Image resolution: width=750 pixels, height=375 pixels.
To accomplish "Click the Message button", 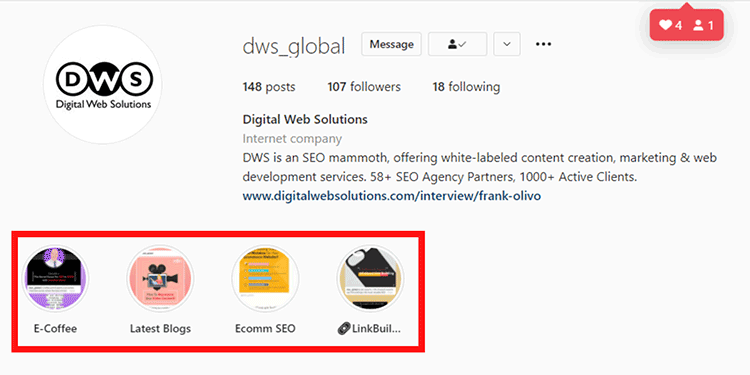I will 391,44.
